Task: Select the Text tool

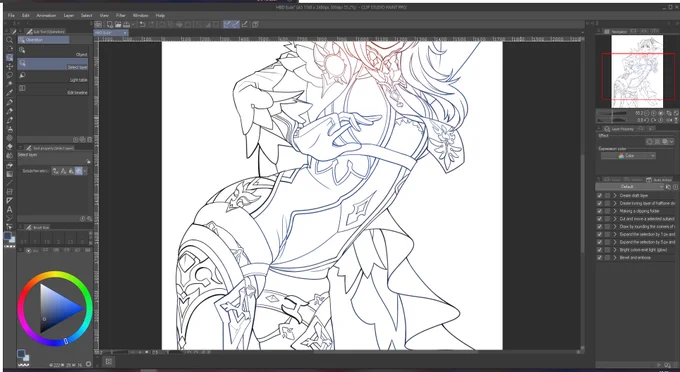Action: [x=9, y=209]
